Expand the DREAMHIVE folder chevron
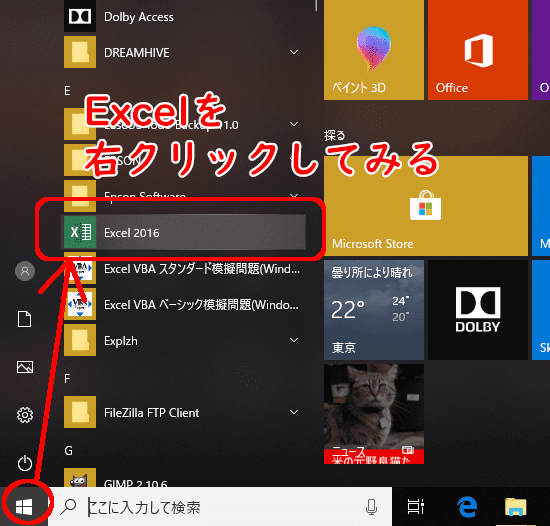The height and width of the screenshot is (526, 550). pos(294,52)
